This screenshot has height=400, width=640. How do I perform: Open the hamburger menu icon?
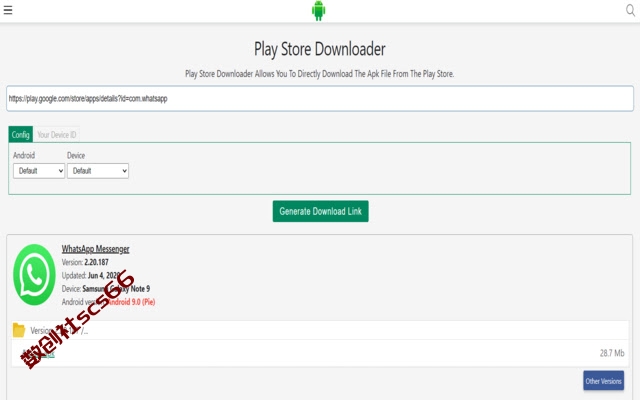click(x=8, y=10)
